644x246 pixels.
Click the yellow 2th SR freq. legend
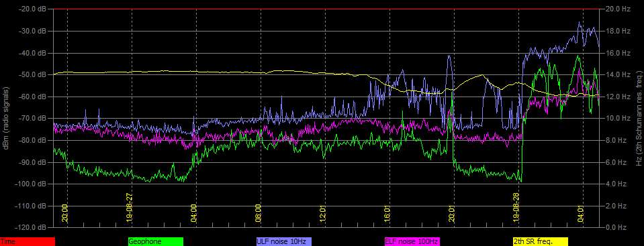tap(540, 242)
